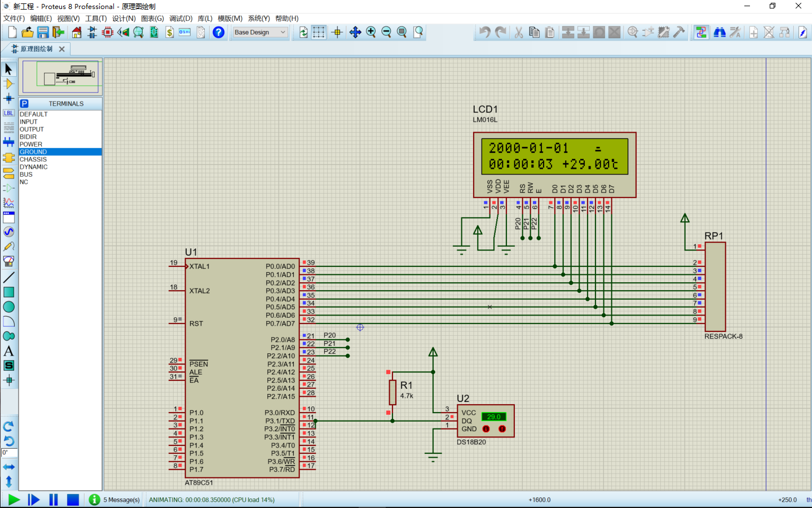Click the Copy to clipboard icon
Screen dimensions: 812x508
point(535,32)
